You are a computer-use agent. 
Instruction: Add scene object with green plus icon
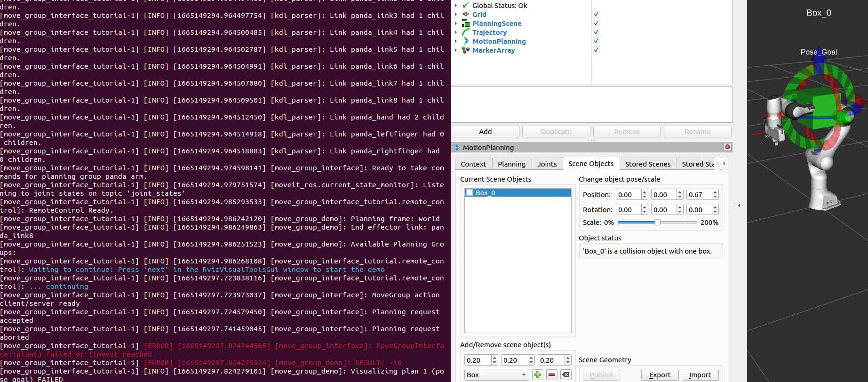point(538,375)
